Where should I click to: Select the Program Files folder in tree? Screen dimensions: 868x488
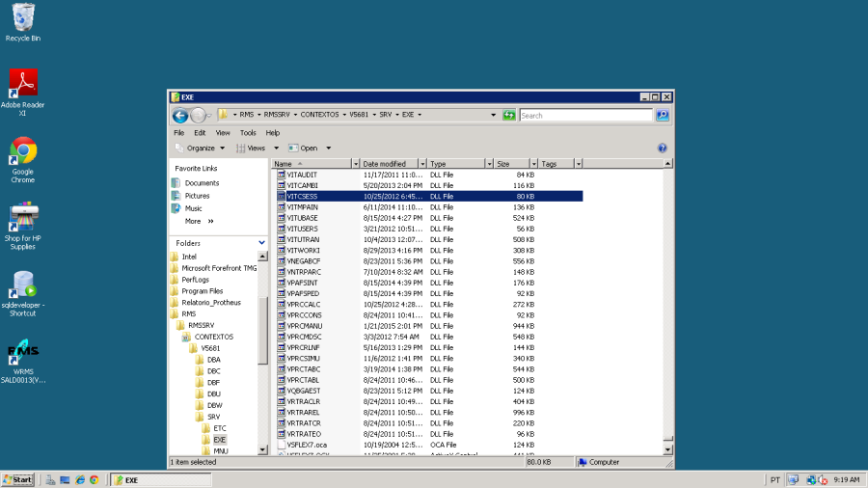[203, 291]
